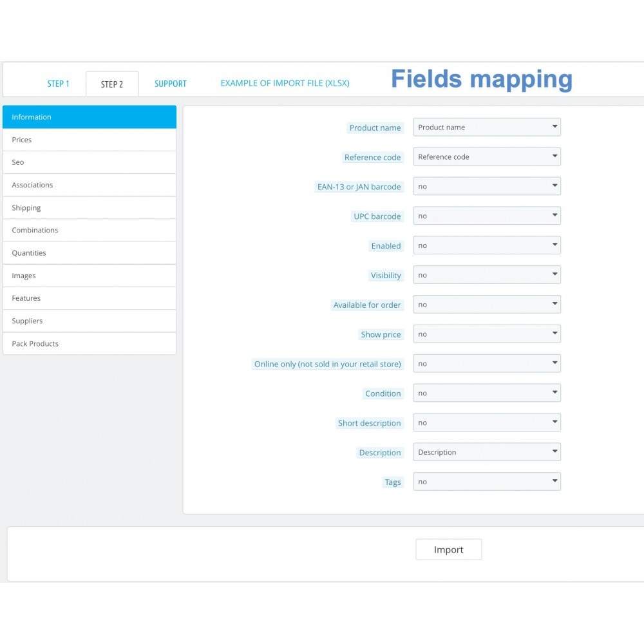Image resolution: width=644 pixels, height=644 pixels.
Task: Open the Step 1 tab
Action: [58, 84]
